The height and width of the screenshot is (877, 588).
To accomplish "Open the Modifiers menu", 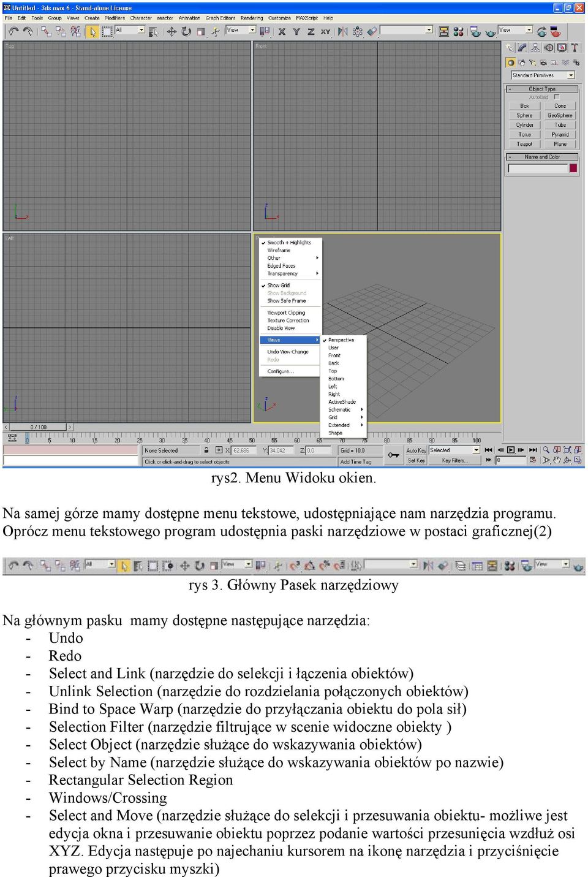I will (115, 18).
